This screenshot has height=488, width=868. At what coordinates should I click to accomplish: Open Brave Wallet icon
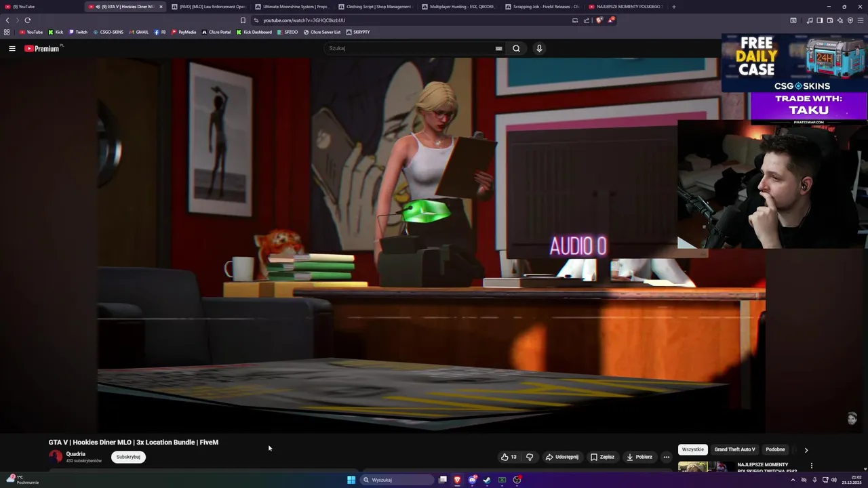click(x=830, y=20)
